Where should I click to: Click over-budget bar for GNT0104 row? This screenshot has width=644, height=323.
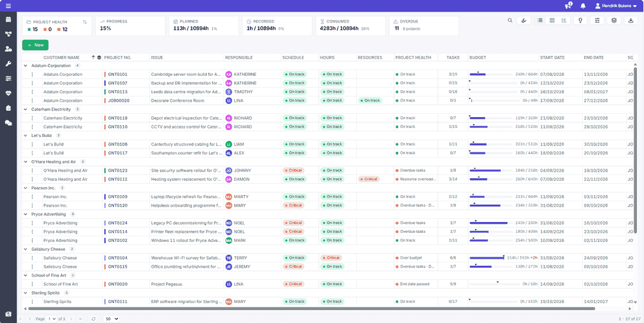coord(487,258)
